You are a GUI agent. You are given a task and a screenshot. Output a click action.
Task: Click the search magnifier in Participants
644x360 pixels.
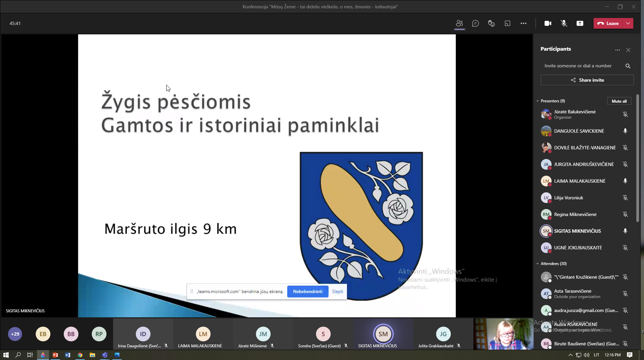(x=628, y=66)
